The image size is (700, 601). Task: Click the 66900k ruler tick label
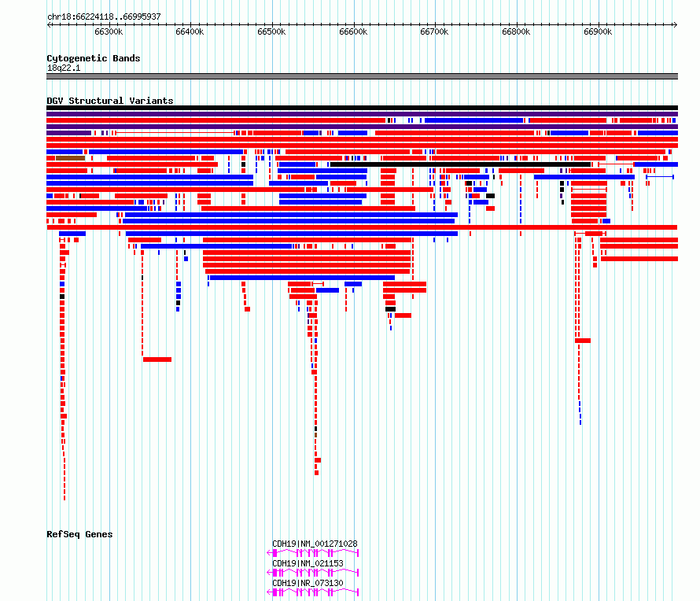[598, 31]
